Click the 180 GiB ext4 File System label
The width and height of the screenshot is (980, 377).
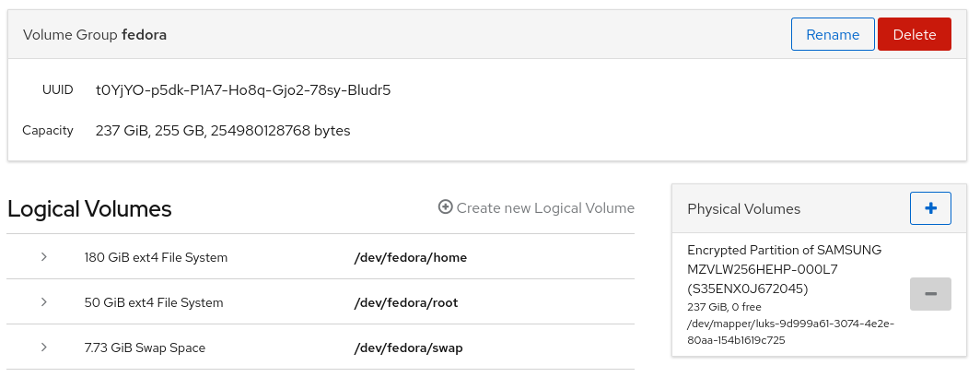pyautogui.click(x=156, y=257)
